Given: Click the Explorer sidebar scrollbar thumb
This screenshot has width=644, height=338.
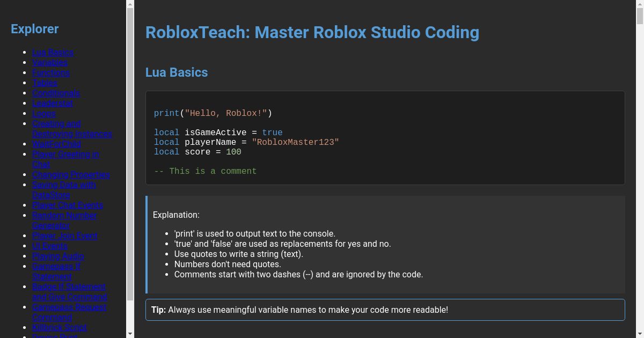Looking at the screenshot, I should point(130,154).
